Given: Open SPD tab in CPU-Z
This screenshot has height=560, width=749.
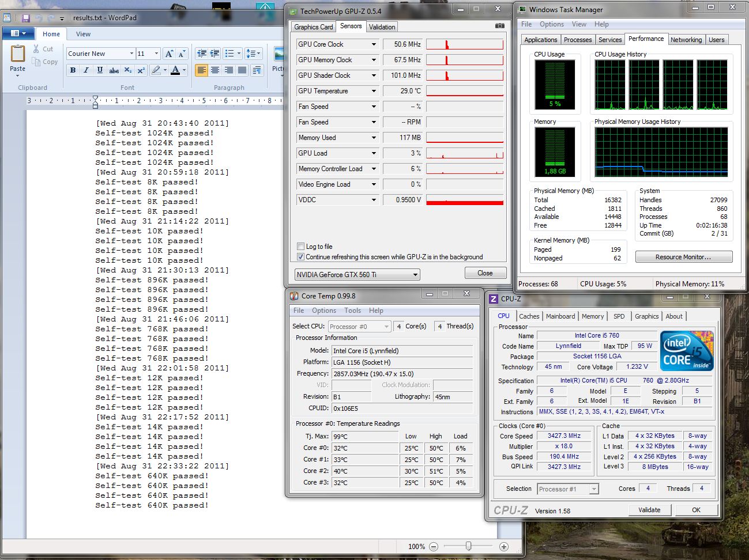Looking at the screenshot, I should (x=619, y=316).
